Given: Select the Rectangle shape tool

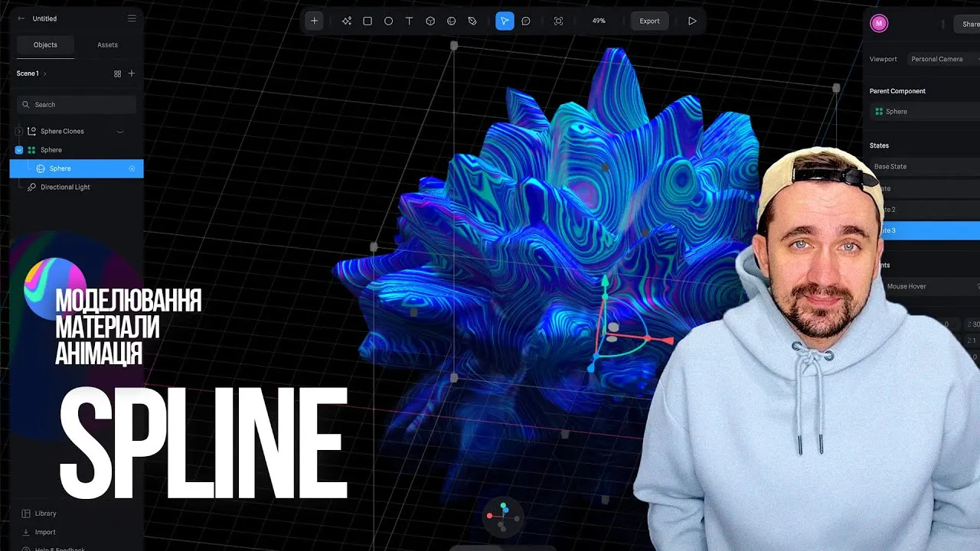Looking at the screenshot, I should (367, 21).
